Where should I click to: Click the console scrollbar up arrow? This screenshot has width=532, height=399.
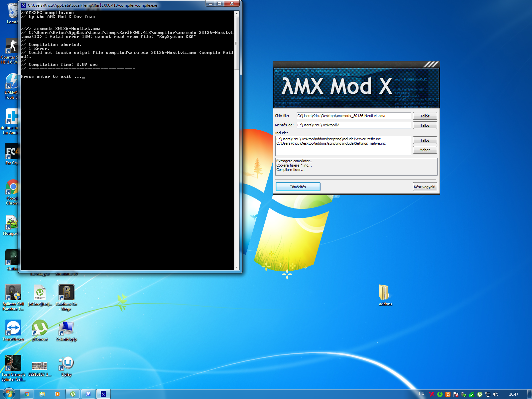click(237, 14)
